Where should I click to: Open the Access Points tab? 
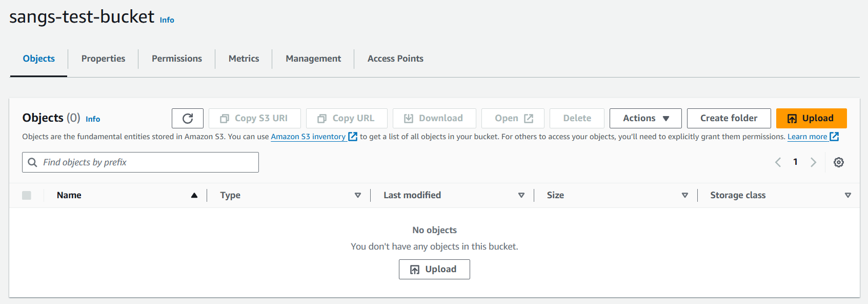coord(395,59)
